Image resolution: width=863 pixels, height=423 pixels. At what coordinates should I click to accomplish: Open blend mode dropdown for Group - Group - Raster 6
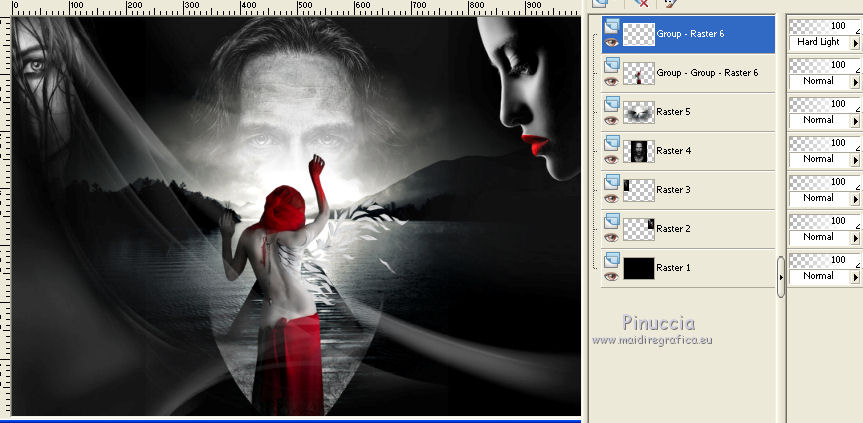pyautogui.click(x=855, y=81)
